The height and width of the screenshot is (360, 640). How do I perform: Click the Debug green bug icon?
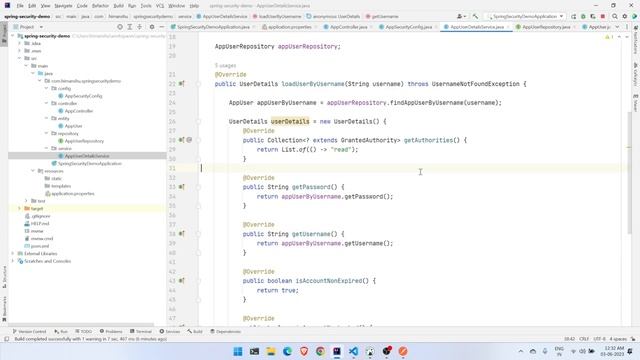pyautogui.click(x=583, y=16)
